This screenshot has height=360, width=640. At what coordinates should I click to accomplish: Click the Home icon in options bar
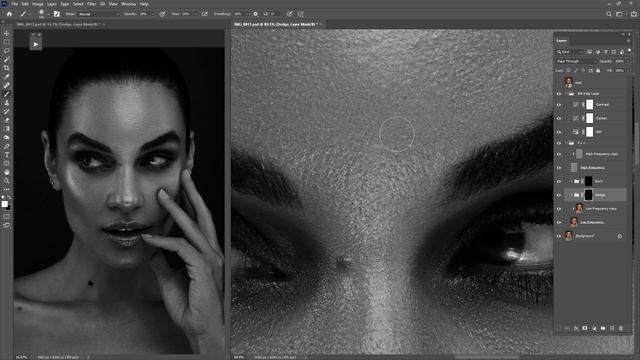pos(9,14)
